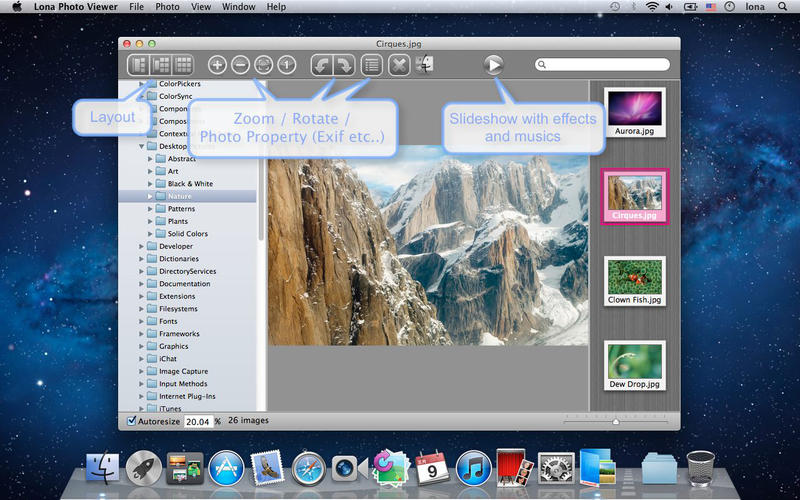Click the delete photo X icon
The image size is (800, 500).
click(399, 65)
